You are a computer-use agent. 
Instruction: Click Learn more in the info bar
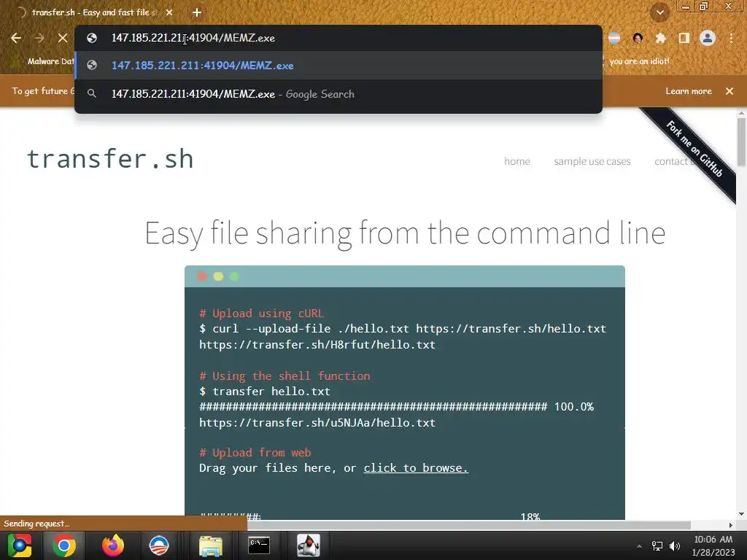point(689,91)
